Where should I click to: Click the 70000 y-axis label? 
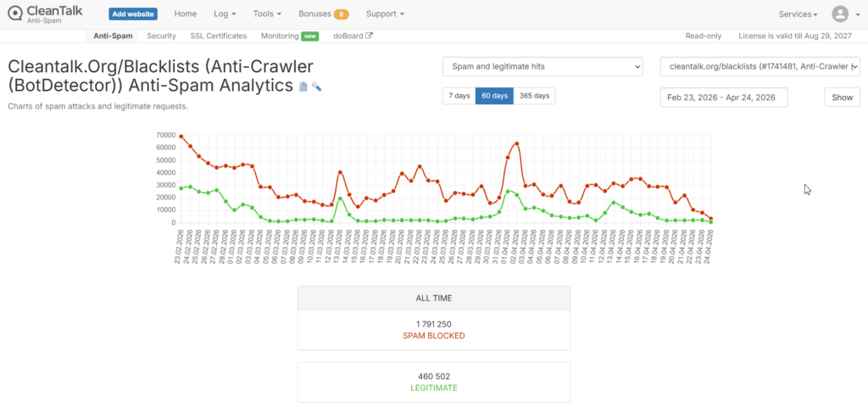tap(166, 135)
